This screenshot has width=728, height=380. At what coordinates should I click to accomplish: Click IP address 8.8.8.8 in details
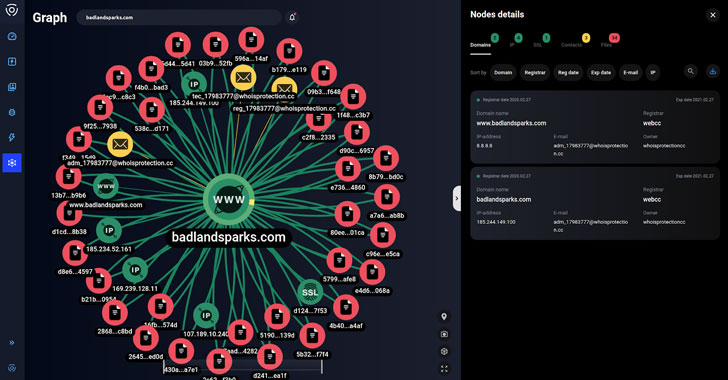(484, 146)
